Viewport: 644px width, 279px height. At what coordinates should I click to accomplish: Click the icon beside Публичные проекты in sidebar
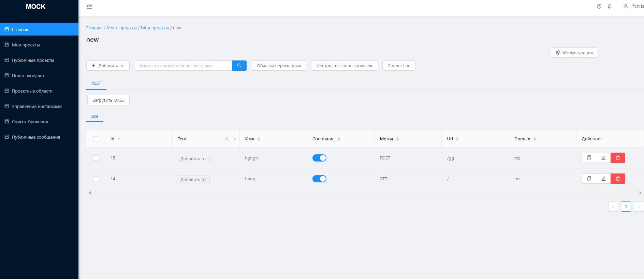(6, 60)
